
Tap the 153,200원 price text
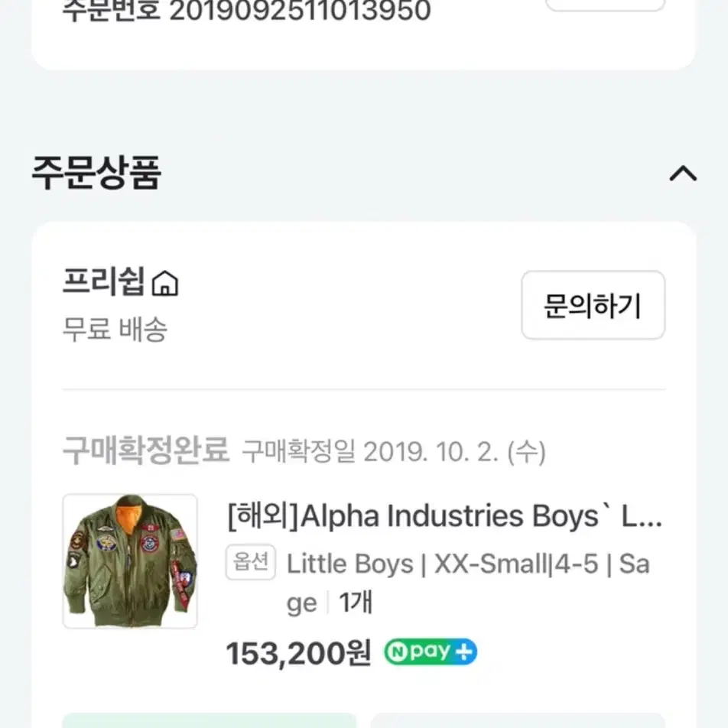pyautogui.click(x=298, y=653)
